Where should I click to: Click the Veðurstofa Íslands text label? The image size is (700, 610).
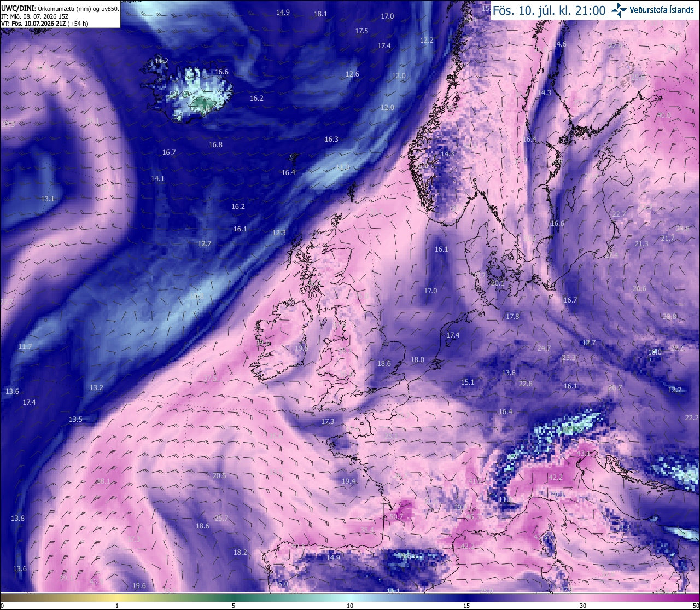click(x=662, y=10)
